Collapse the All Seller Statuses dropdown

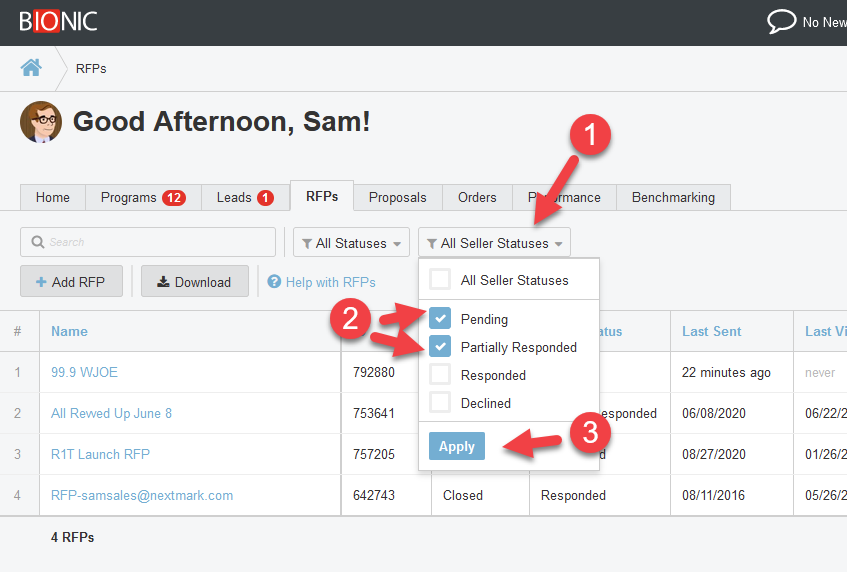pyautogui.click(x=494, y=243)
